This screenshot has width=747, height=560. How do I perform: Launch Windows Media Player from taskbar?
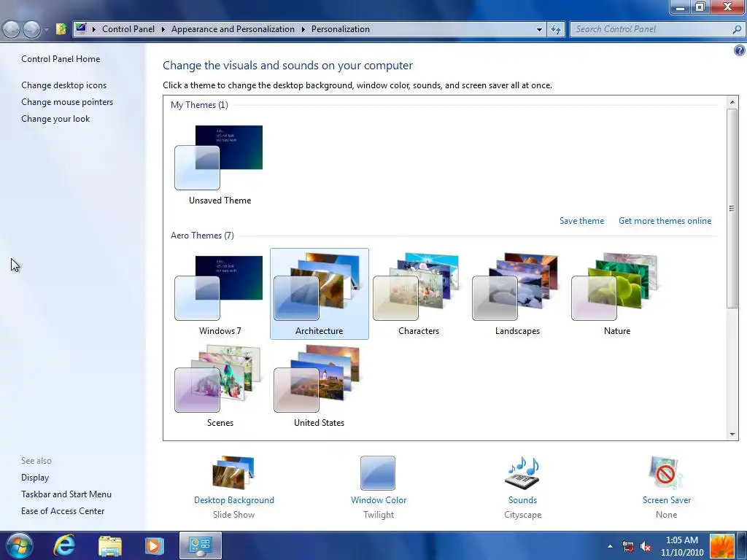pos(155,546)
